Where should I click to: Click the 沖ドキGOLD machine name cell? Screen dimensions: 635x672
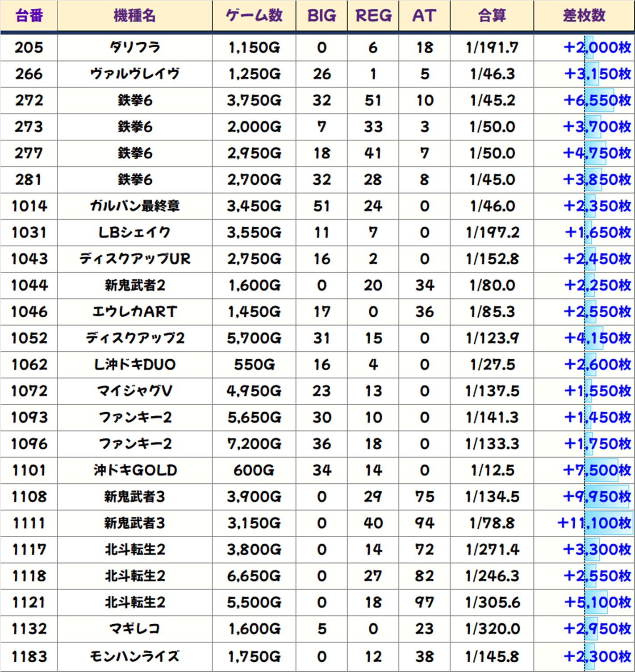134,470
